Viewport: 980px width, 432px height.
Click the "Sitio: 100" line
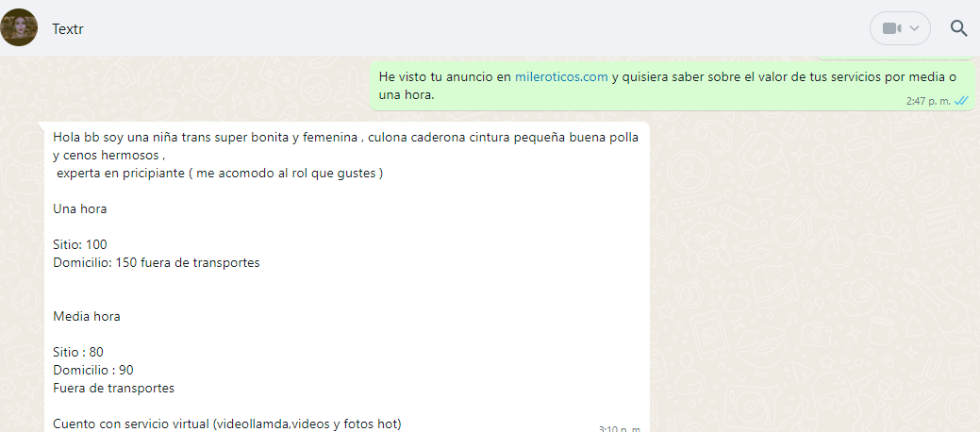tap(80, 244)
